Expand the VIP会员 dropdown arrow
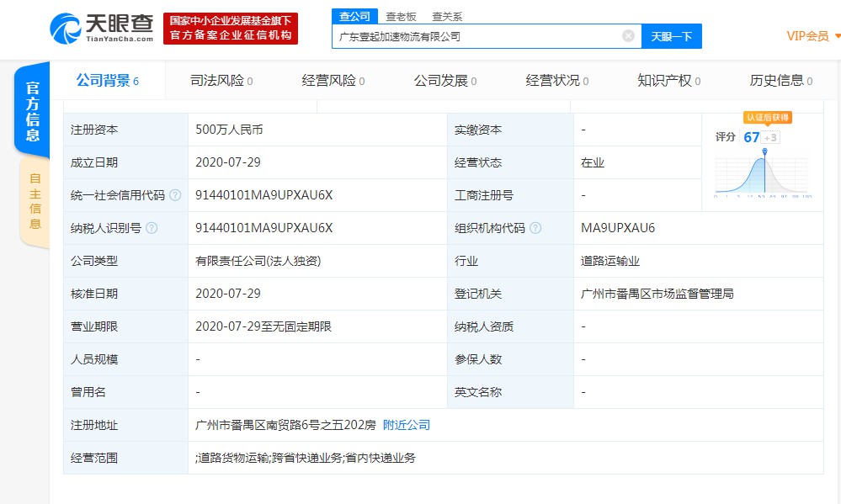This screenshot has height=504, width=841. point(838,36)
